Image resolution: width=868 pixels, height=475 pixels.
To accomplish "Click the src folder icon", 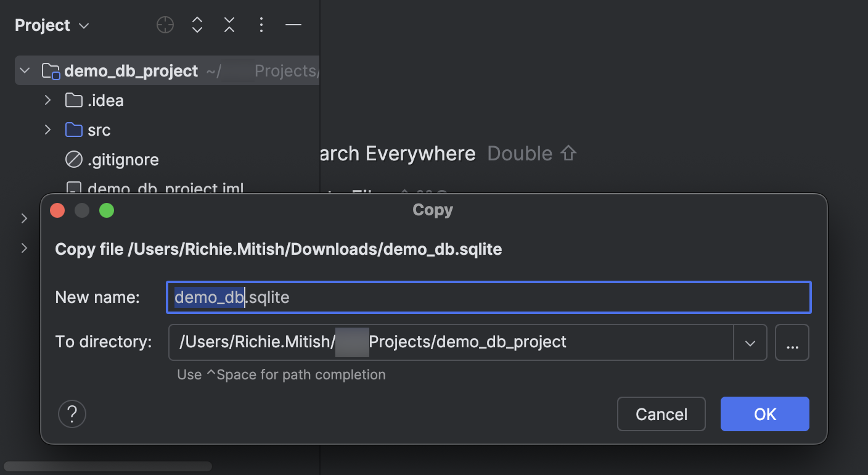I will tap(73, 130).
